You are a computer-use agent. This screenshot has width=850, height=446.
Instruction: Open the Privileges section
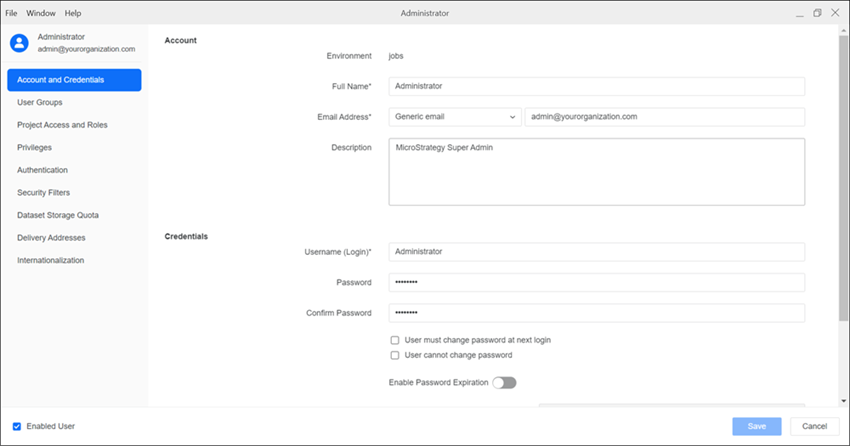point(35,147)
